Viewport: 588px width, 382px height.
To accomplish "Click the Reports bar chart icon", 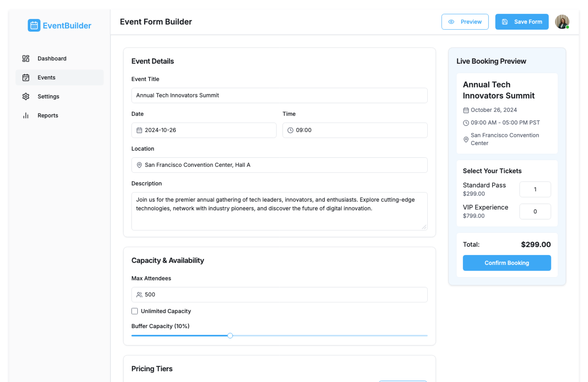I will click(x=26, y=115).
